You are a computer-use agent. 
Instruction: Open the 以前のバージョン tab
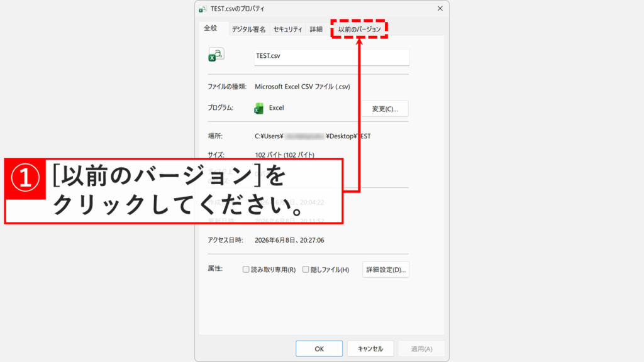(x=359, y=29)
